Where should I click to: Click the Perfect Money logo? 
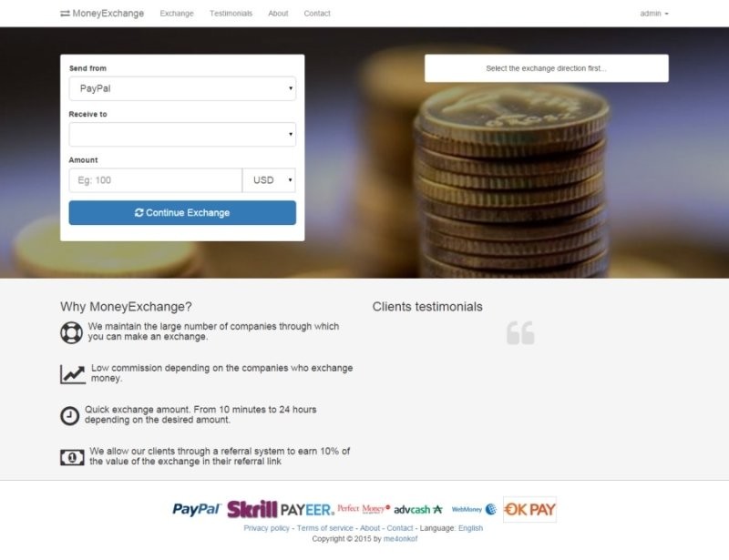coord(364,509)
